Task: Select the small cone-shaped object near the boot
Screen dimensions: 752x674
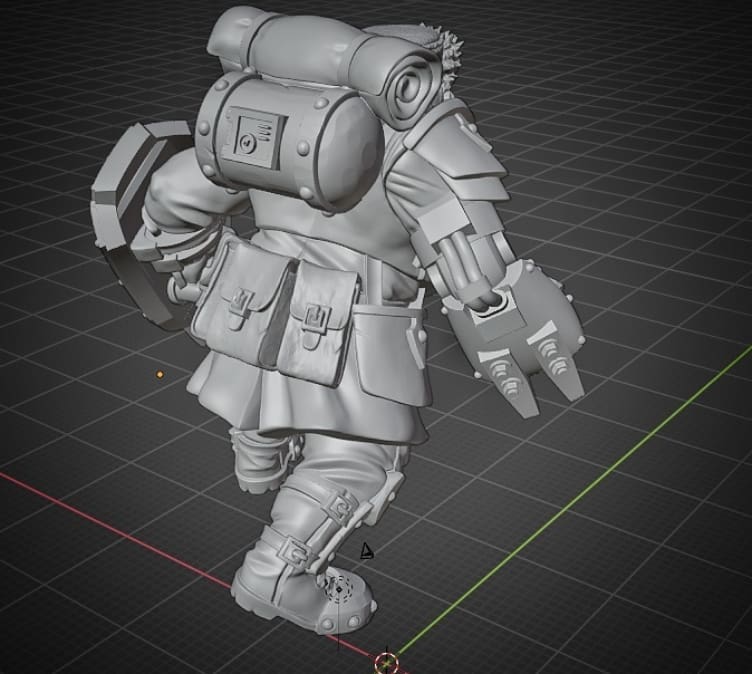Action: 367,551
